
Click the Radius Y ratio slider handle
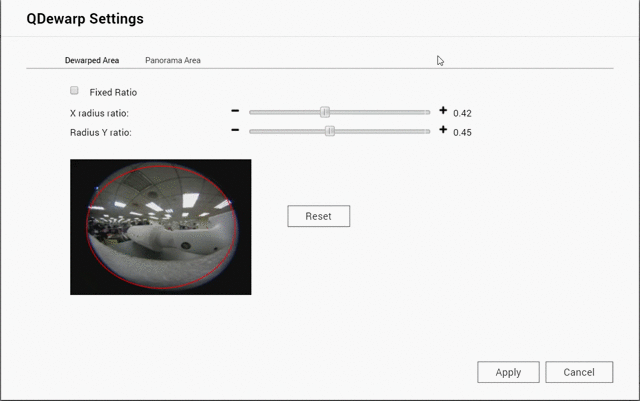coord(329,131)
